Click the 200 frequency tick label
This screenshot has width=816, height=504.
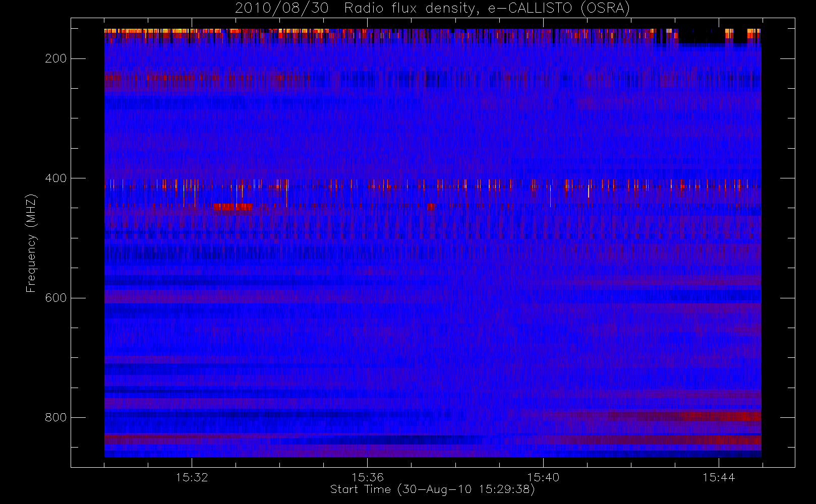(x=55, y=58)
